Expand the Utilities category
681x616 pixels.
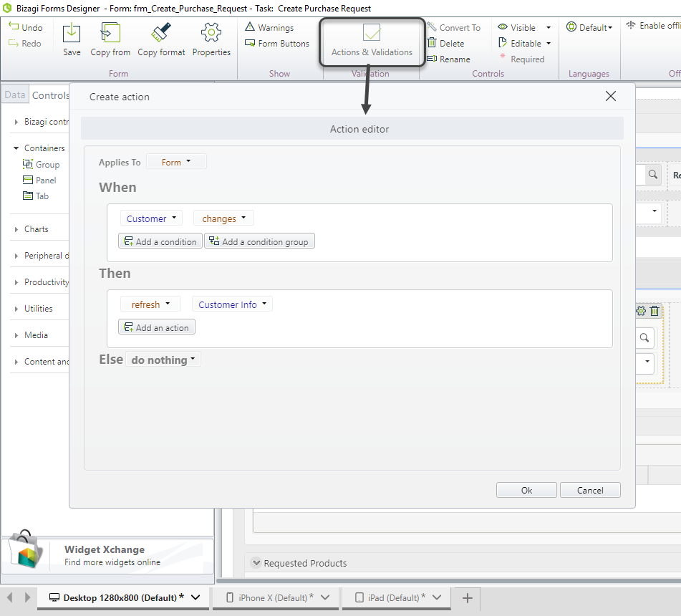pyautogui.click(x=16, y=309)
